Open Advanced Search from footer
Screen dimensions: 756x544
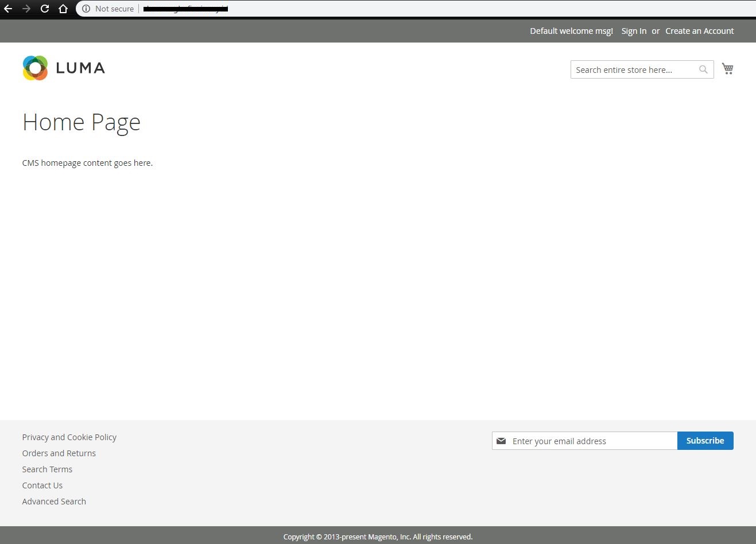(x=54, y=502)
